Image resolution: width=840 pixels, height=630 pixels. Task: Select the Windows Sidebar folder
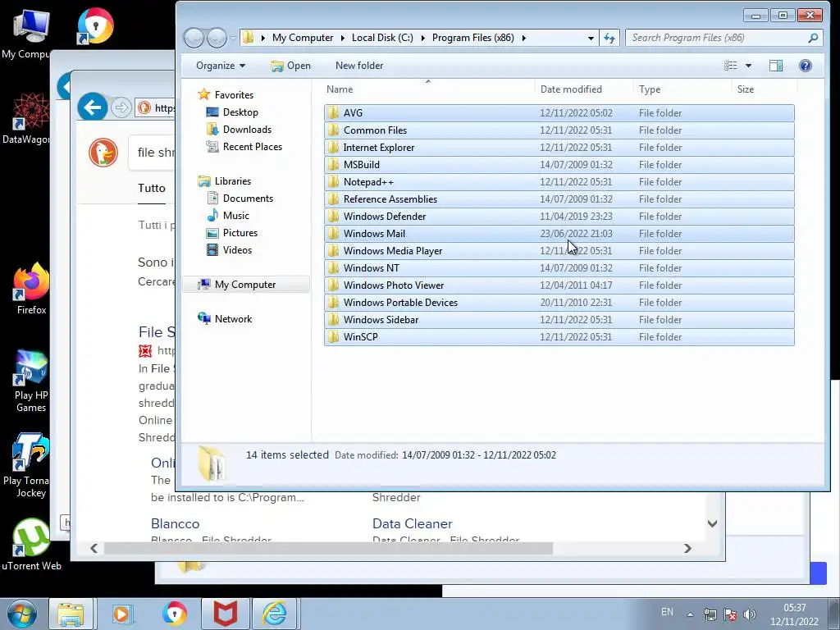click(x=559, y=319)
